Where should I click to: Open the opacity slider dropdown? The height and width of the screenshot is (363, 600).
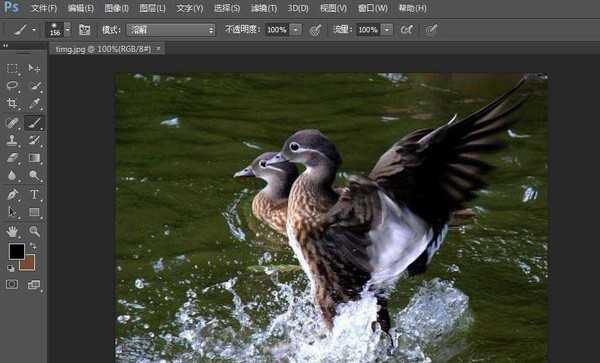click(x=295, y=30)
